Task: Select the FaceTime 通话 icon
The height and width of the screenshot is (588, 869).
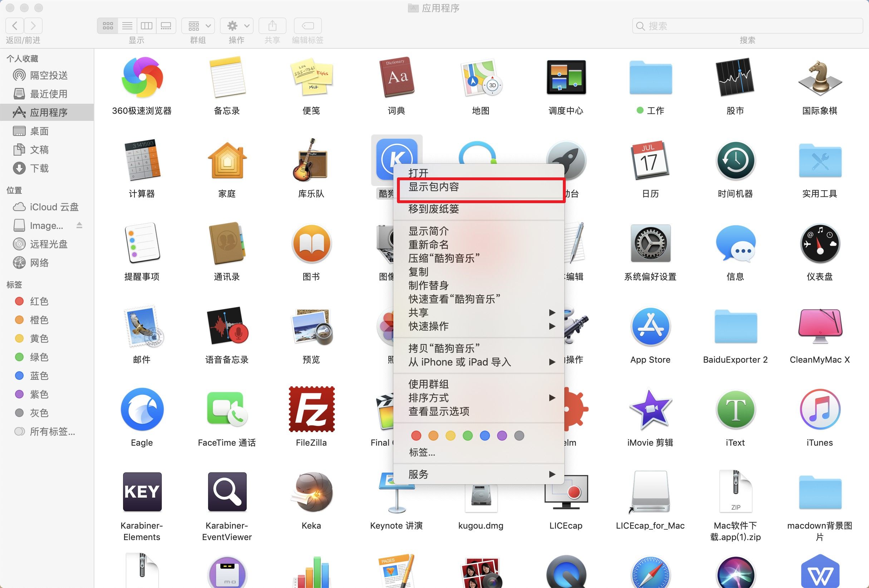Action: coord(227,409)
